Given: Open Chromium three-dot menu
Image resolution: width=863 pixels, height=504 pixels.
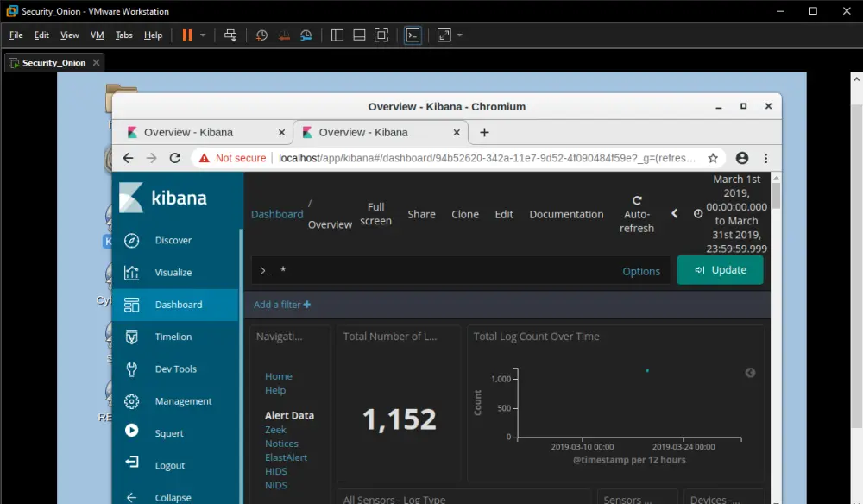Looking at the screenshot, I should (x=765, y=158).
